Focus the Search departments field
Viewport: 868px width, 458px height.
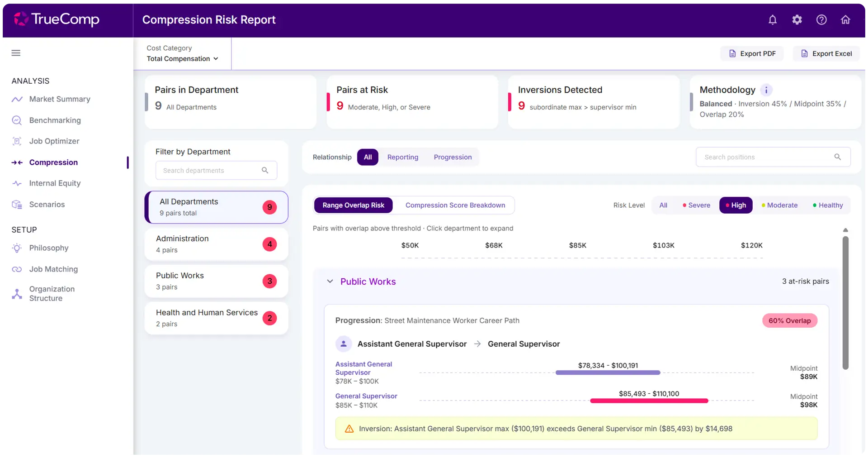(x=216, y=171)
